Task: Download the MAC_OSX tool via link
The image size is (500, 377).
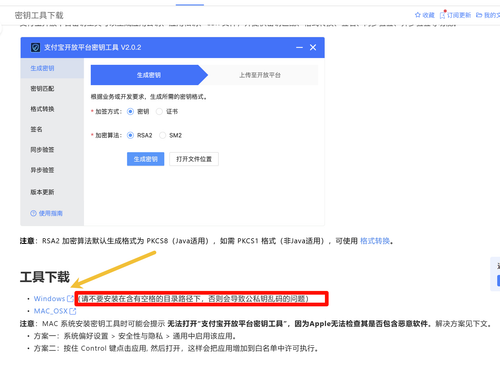Action: coord(51,311)
